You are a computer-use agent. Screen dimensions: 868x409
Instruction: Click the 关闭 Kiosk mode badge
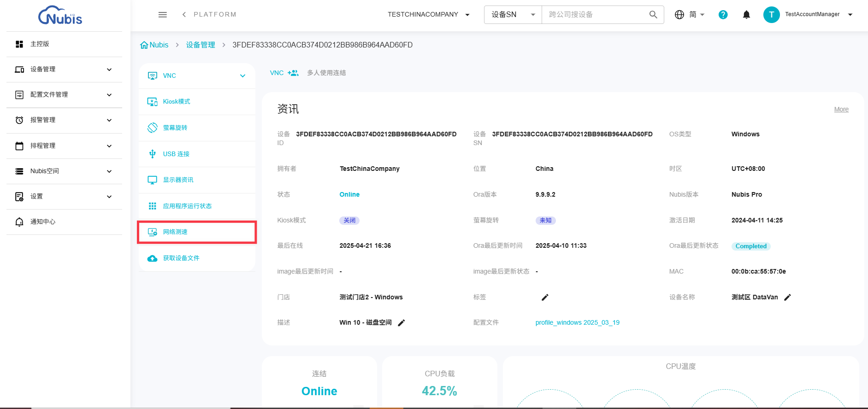[349, 221]
